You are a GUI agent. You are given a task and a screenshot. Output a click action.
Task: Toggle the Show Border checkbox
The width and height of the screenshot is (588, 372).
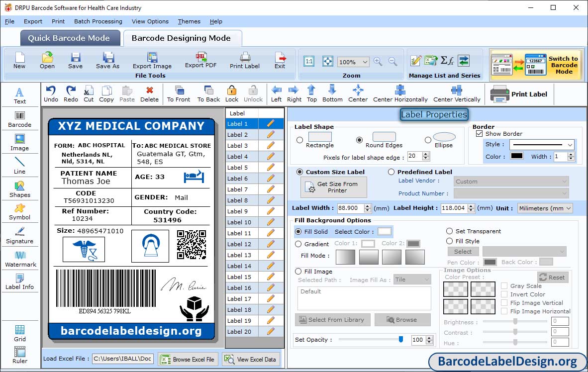click(x=479, y=133)
